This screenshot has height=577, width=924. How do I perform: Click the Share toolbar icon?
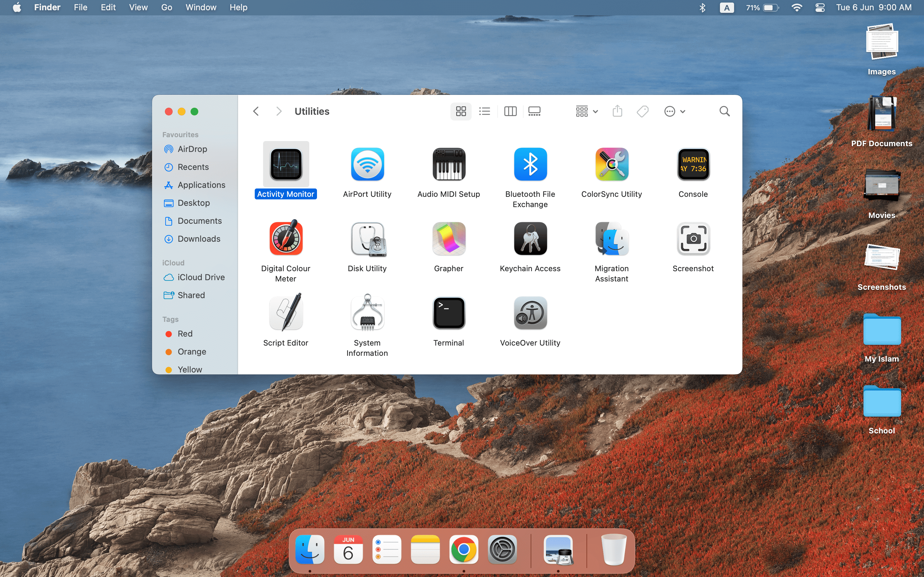(617, 111)
